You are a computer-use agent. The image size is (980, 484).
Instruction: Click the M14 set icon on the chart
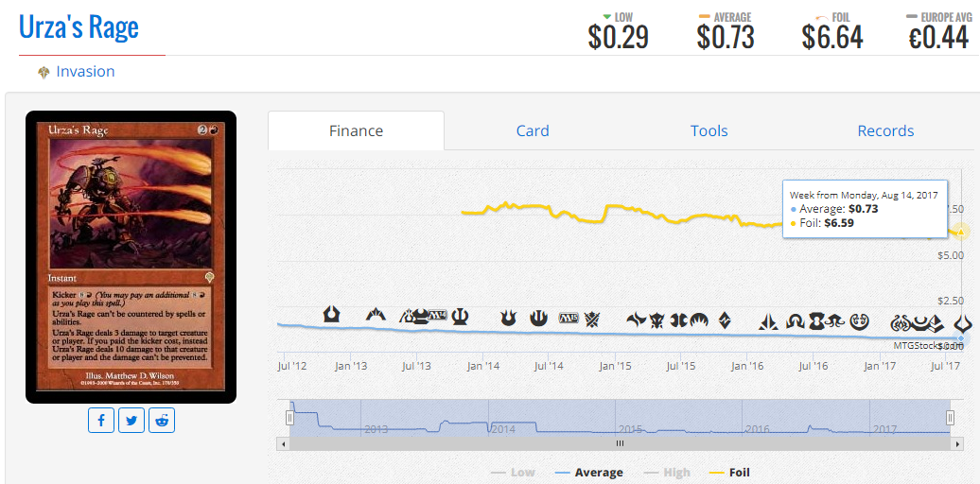click(438, 316)
